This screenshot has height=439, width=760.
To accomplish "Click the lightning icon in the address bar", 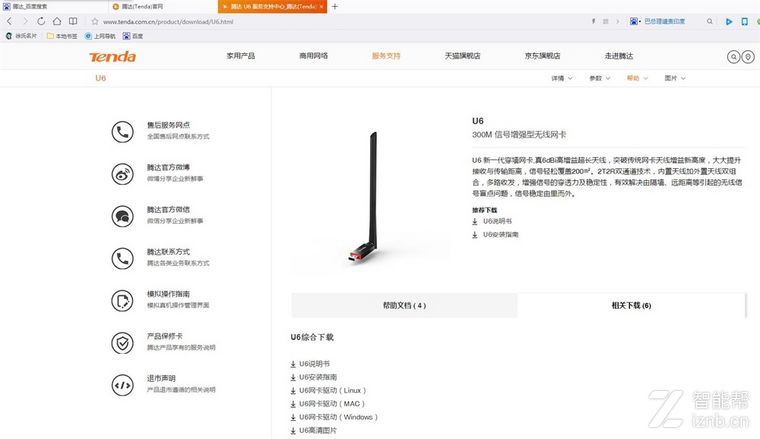I will pos(593,21).
